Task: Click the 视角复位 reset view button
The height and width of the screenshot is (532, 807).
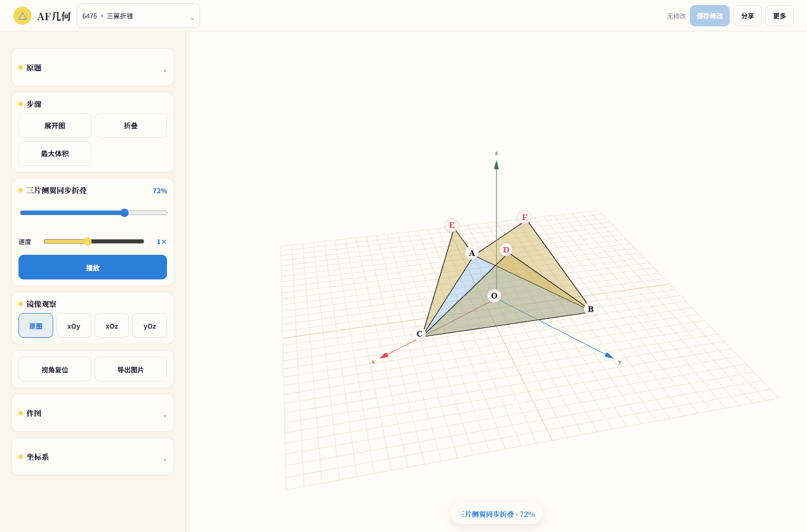Action: (x=55, y=369)
